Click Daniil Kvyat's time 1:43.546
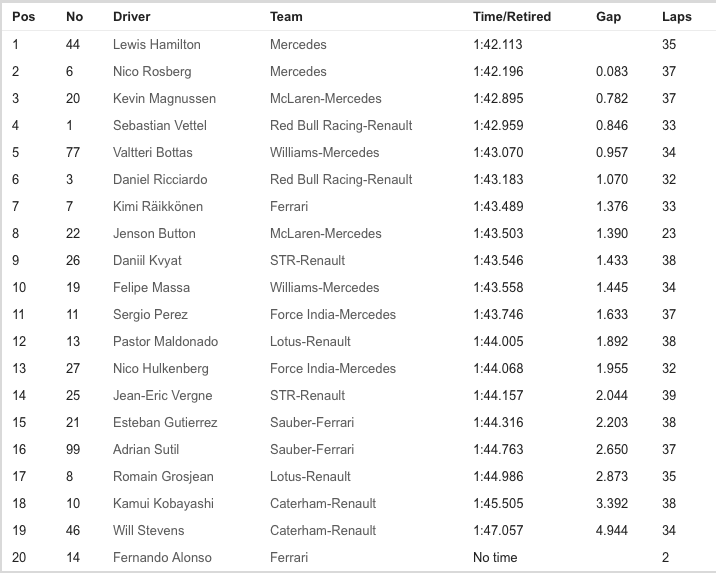The width and height of the screenshot is (716, 573). (x=498, y=260)
